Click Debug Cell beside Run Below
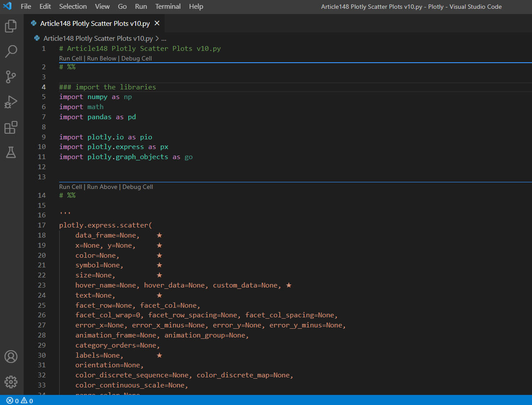Screen dimensions: 532x405 pyautogui.click(x=137, y=58)
